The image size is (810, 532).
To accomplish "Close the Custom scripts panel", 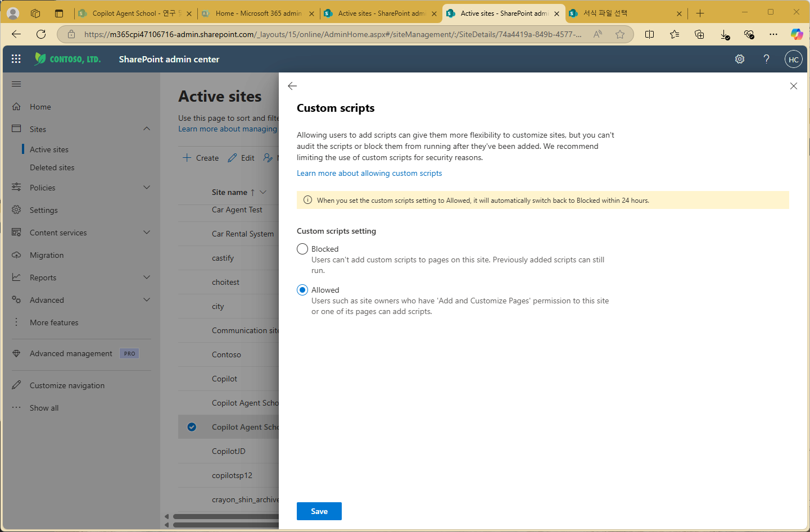I will pyautogui.click(x=794, y=86).
